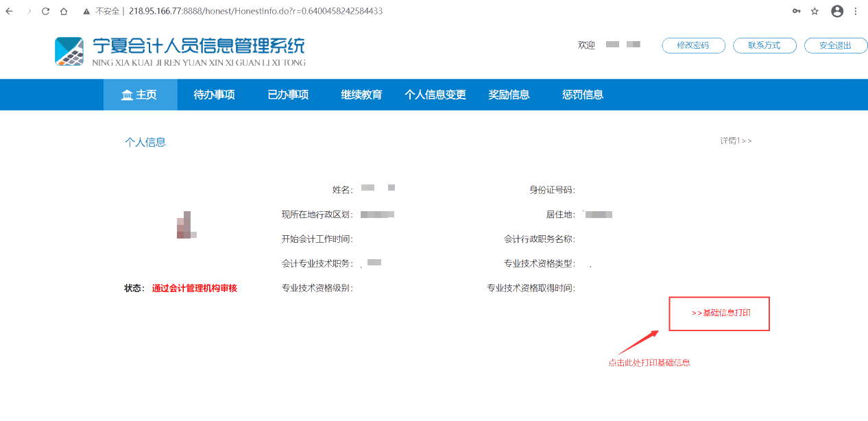Switch to the 惩罚信息 tab
This screenshot has height=421, width=868.
(x=582, y=95)
